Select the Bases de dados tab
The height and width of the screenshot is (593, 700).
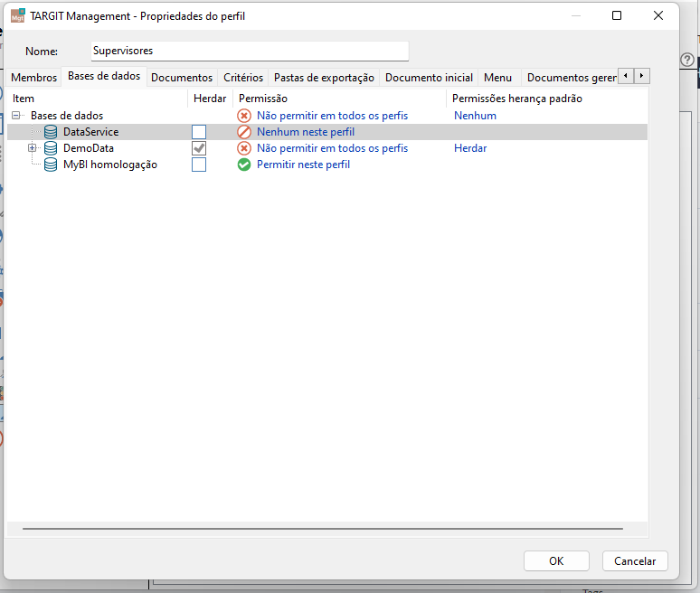pos(104,76)
